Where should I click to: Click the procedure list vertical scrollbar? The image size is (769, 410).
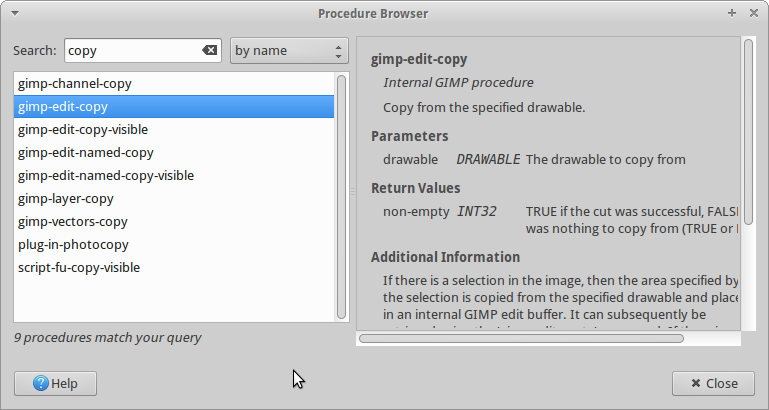click(341, 197)
